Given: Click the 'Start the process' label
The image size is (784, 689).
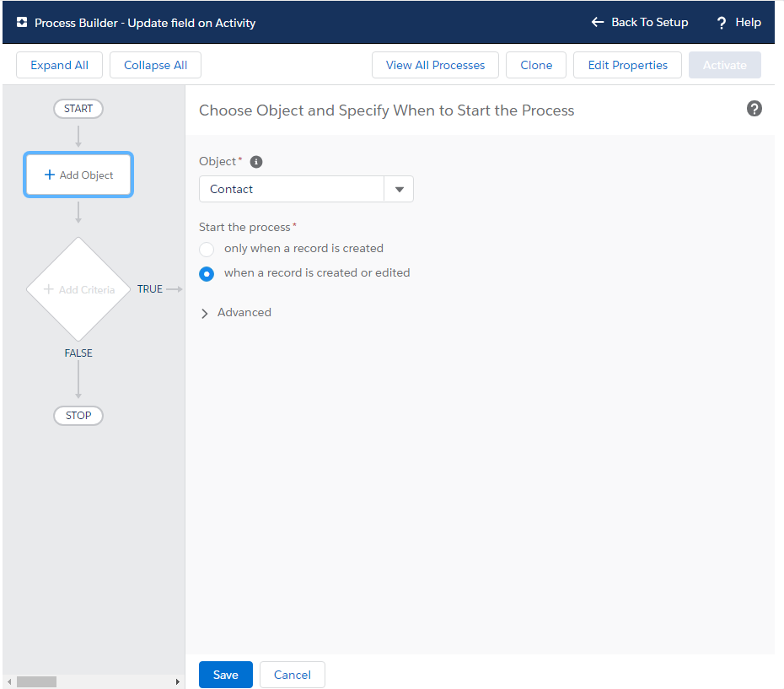Looking at the screenshot, I should 244,227.
